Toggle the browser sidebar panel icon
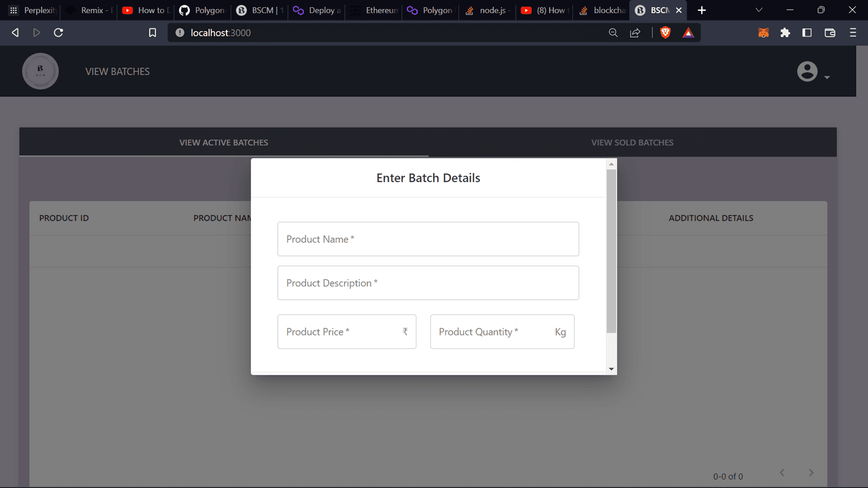Image resolution: width=868 pixels, height=488 pixels. point(807,33)
